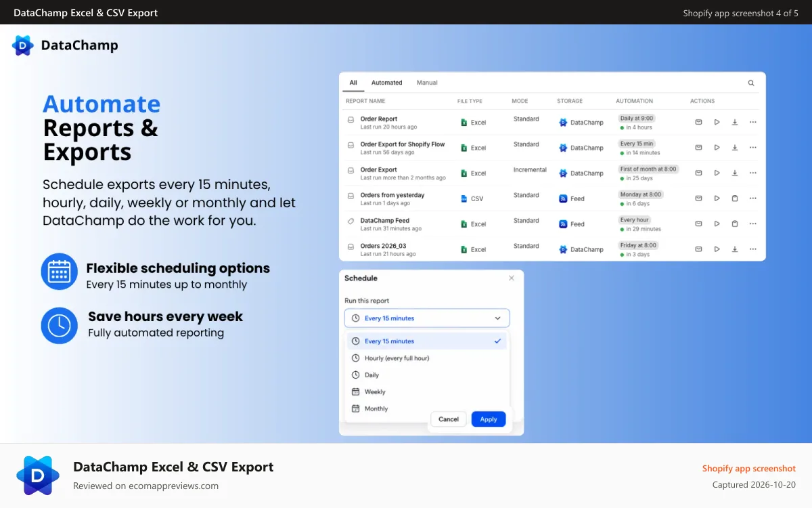Click the FILE TYPE column header
Viewport: 812px width, 508px height.
[470, 101]
